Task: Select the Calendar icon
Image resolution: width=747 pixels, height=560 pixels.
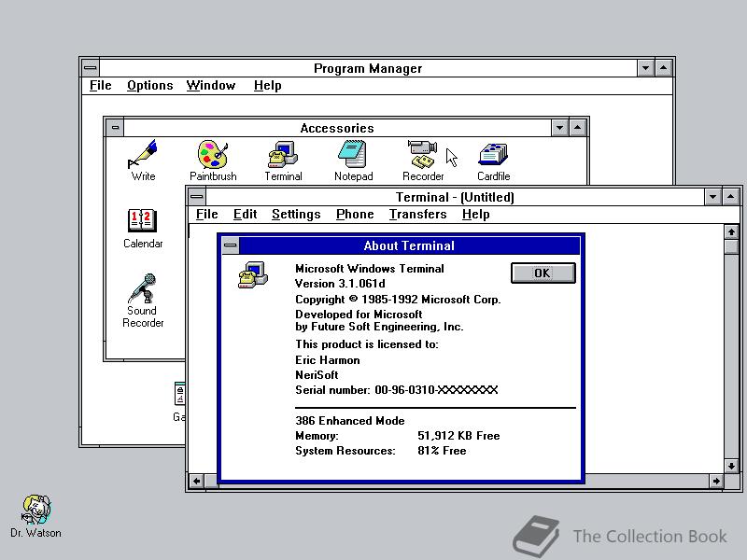Action: point(143,228)
